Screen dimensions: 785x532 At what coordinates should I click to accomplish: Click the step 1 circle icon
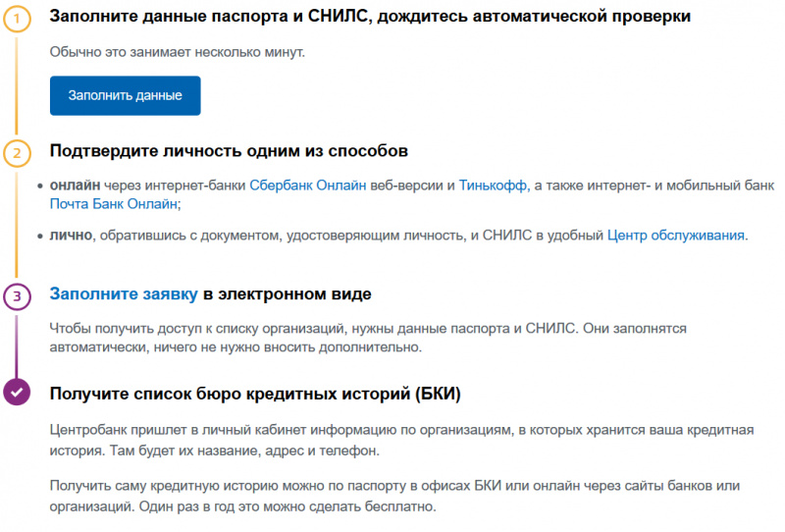pyautogui.click(x=17, y=18)
